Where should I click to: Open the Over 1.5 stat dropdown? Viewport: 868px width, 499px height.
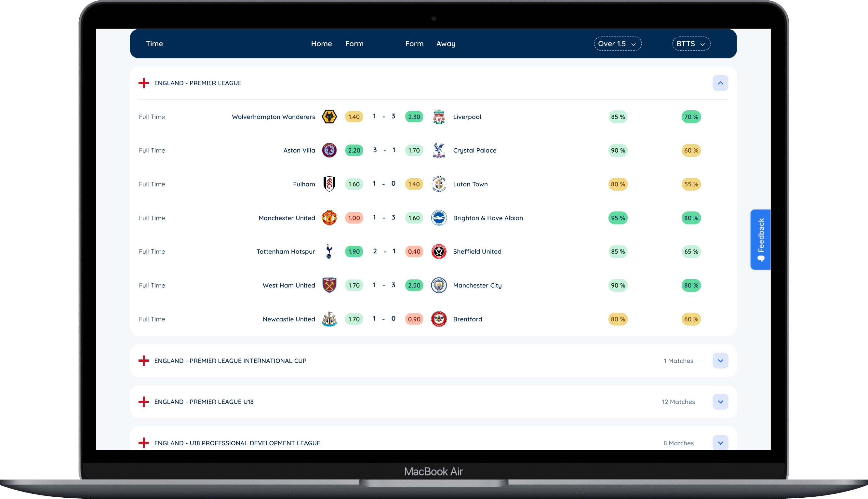coord(618,44)
